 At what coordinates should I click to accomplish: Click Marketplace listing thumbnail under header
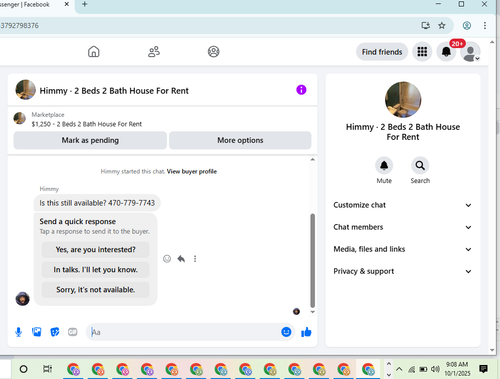point(20,118)
